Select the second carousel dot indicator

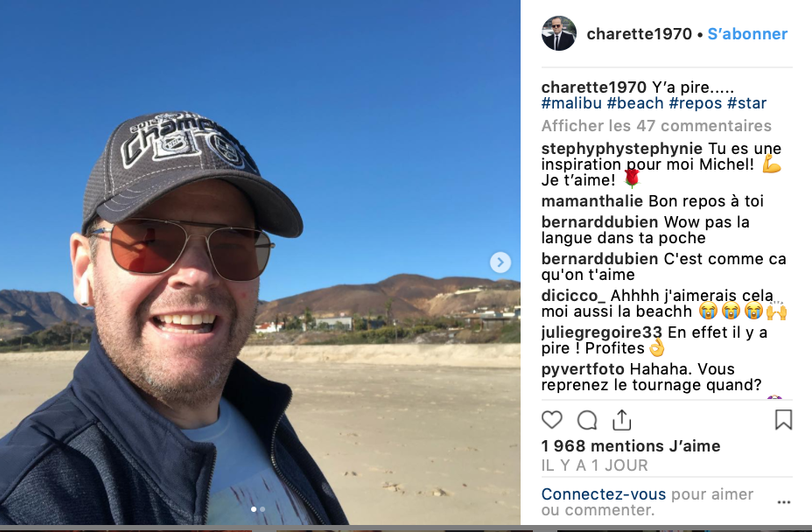(262, 509)
